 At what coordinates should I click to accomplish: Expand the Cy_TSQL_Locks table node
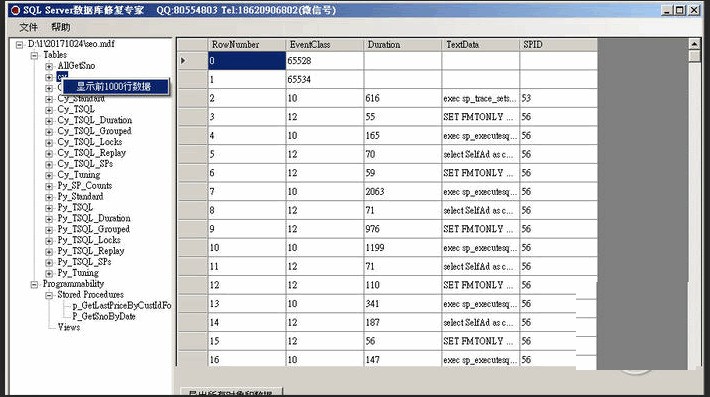click(x=49, y=143)
